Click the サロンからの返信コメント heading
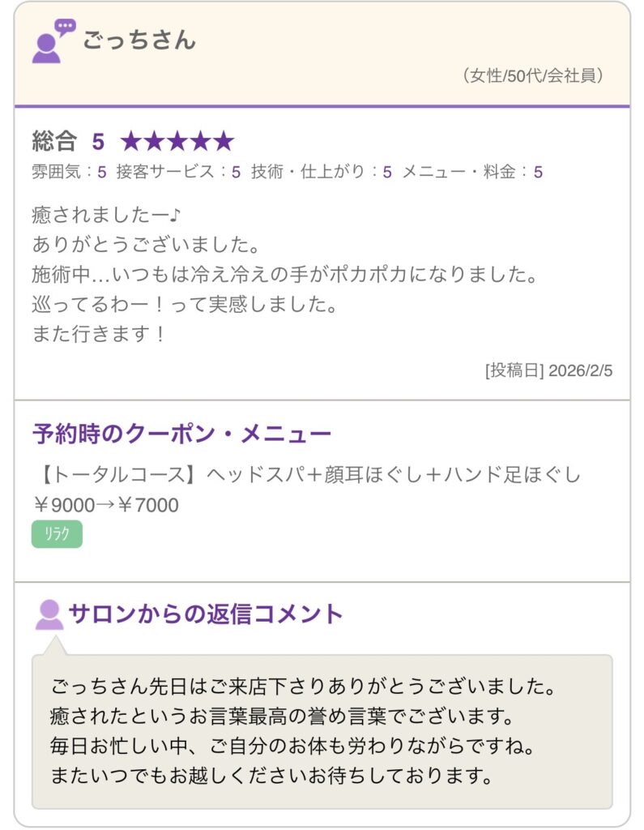Image resolution: width=644 pixels, height=830 pixels. coord(206,614)
